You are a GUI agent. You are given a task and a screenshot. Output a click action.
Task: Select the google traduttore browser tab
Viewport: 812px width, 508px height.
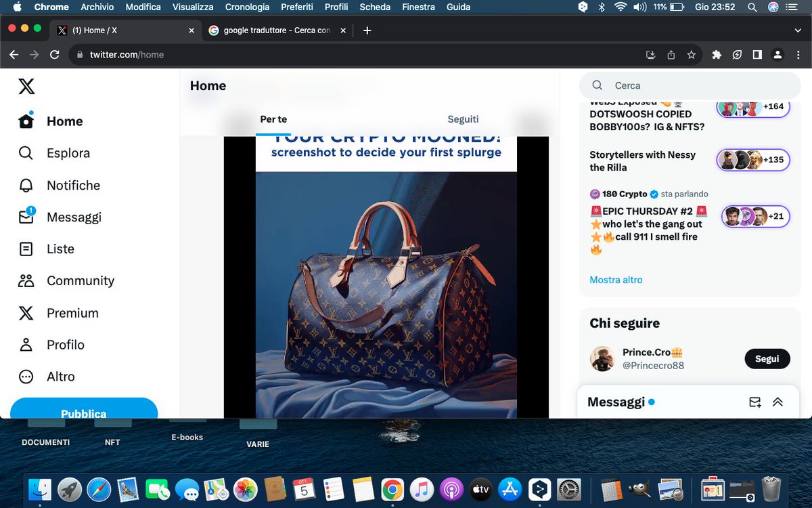click(276, 30)
